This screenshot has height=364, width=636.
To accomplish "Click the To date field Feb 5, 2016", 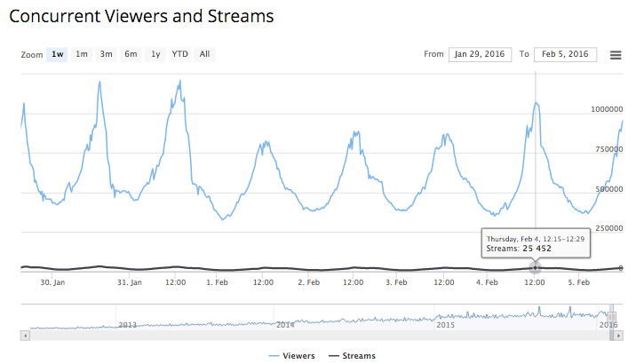I will click(565, 54).
